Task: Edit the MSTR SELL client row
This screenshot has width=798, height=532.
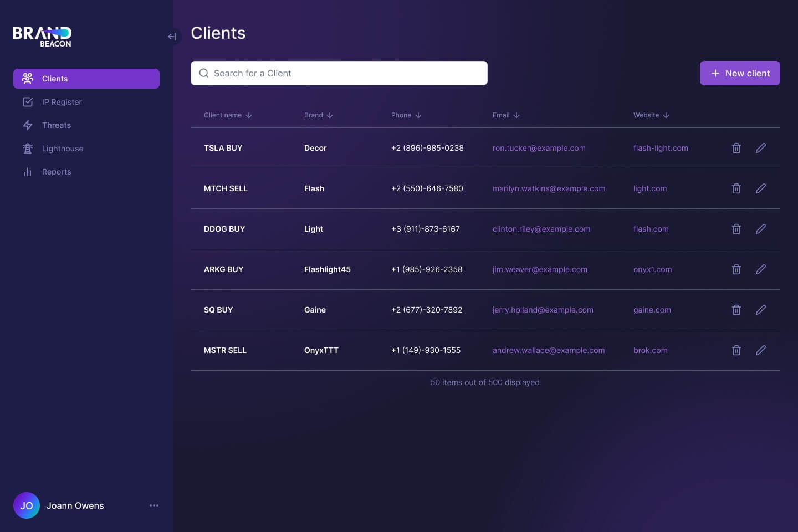Action: 760,350
